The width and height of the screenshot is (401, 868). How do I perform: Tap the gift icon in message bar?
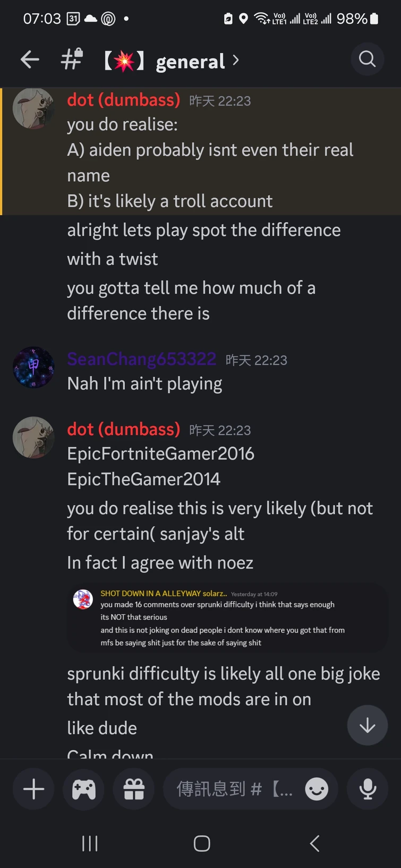pos(134,789)
